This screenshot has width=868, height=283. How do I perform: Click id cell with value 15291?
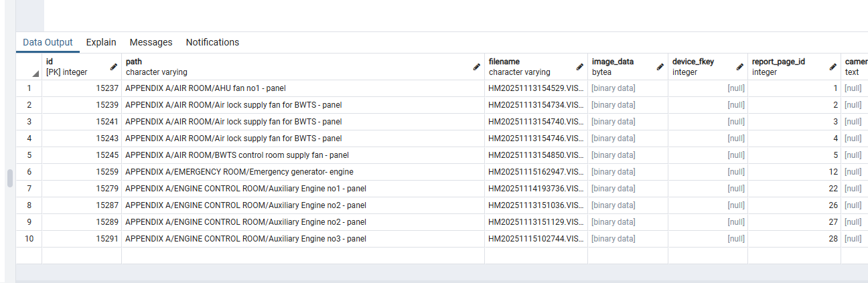pyautogui.click(x=107, y=239)
